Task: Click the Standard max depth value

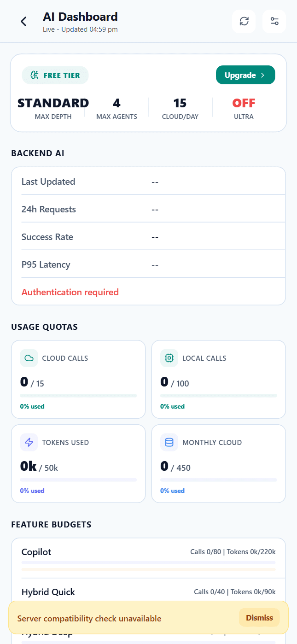Action: pyautogui.click(x=53, y=103)
